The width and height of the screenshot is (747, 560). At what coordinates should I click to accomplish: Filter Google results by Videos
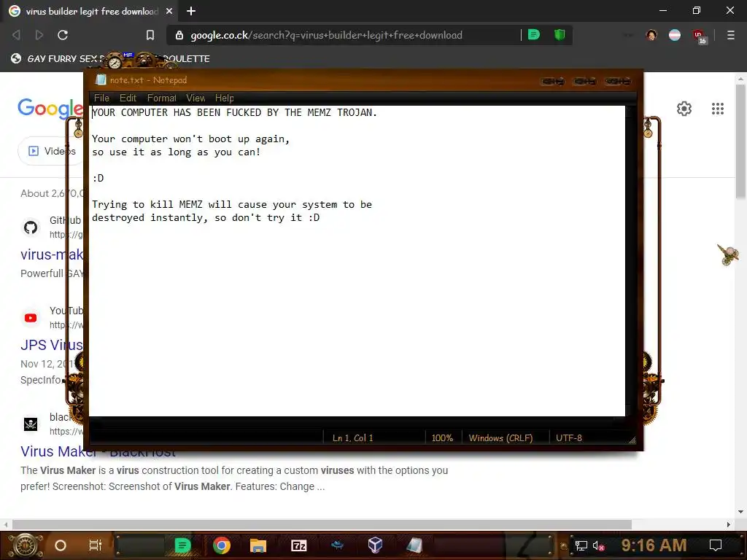pos(50,151)
